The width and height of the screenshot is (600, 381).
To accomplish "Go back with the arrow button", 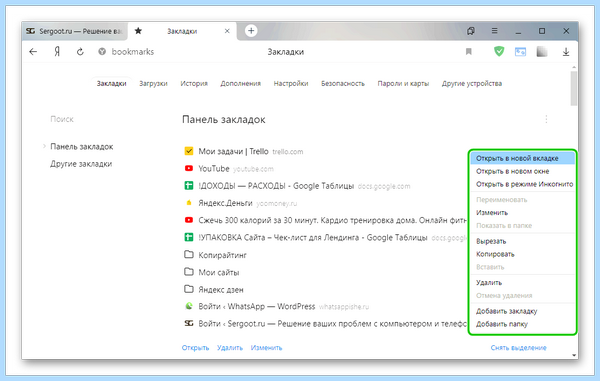I will click(x=33, y=52).
